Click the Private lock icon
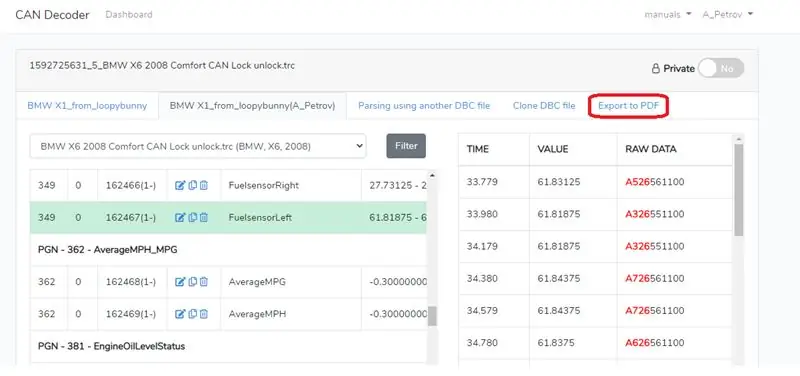Screen dimensions: 800x376 pyautogui.click(x=656, y=68)
